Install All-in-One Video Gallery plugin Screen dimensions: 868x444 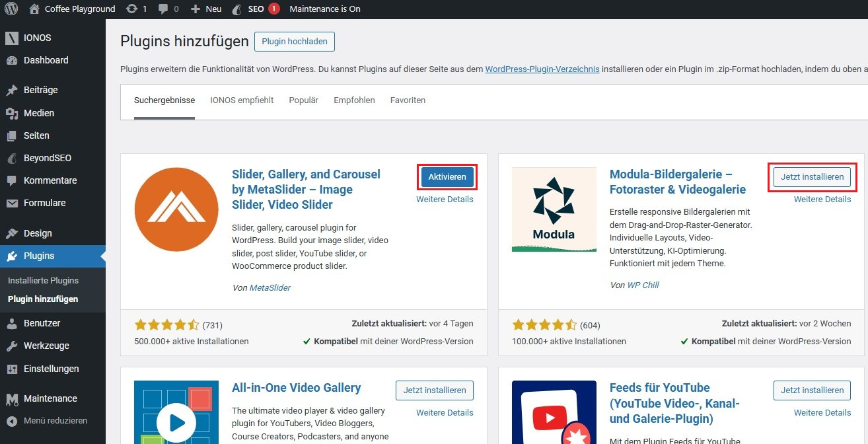pos(435,390)
